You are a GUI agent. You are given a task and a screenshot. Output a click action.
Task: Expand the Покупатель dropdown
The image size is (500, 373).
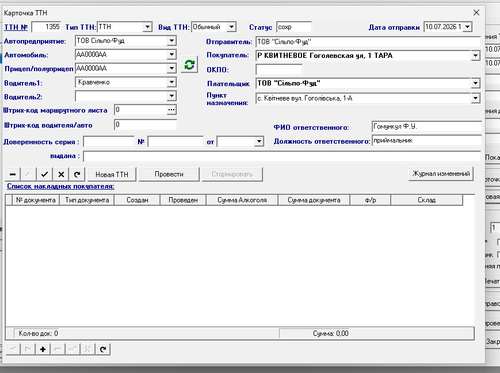click(x=475, y=56)
